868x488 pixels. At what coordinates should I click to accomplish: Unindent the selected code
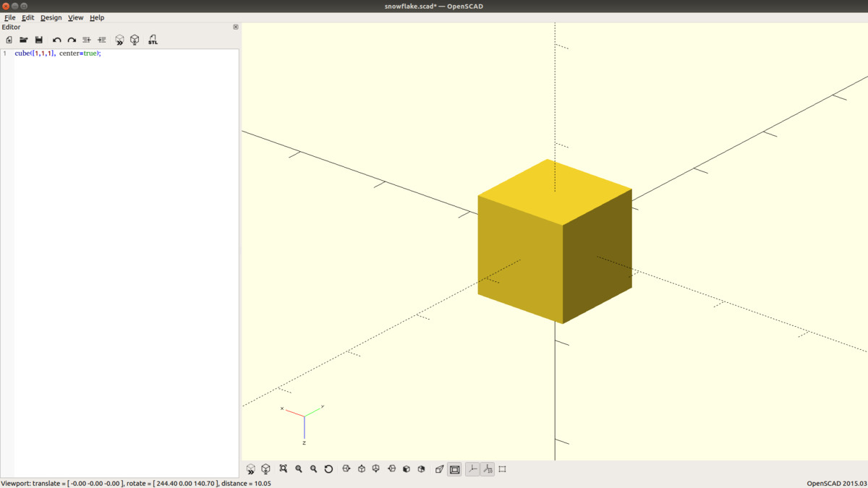87,40
